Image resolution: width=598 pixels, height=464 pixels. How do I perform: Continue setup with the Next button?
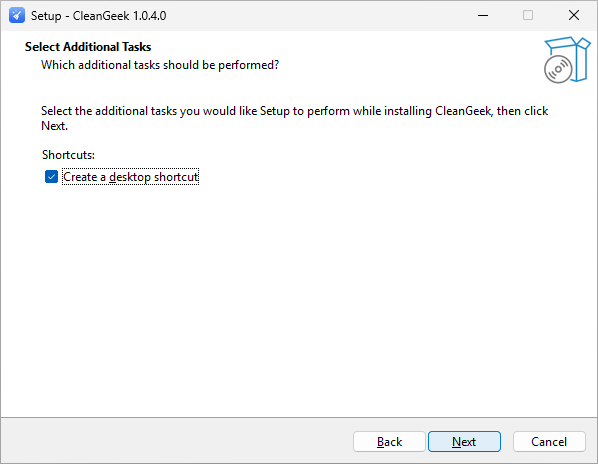[464, 442]
